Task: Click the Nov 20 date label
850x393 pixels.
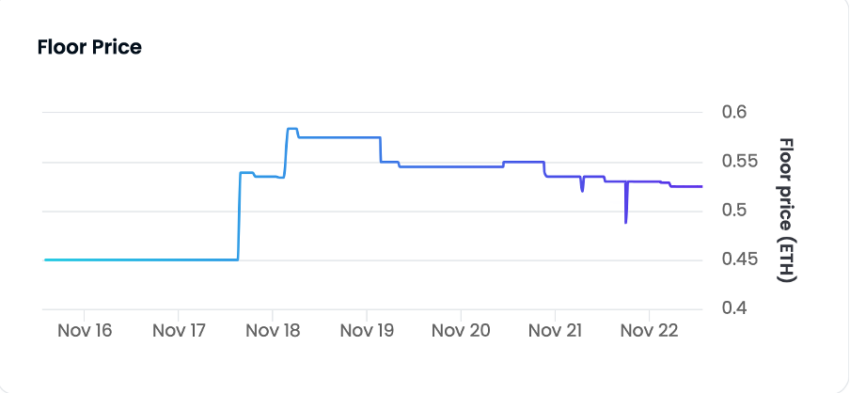Action: point(461,330)
